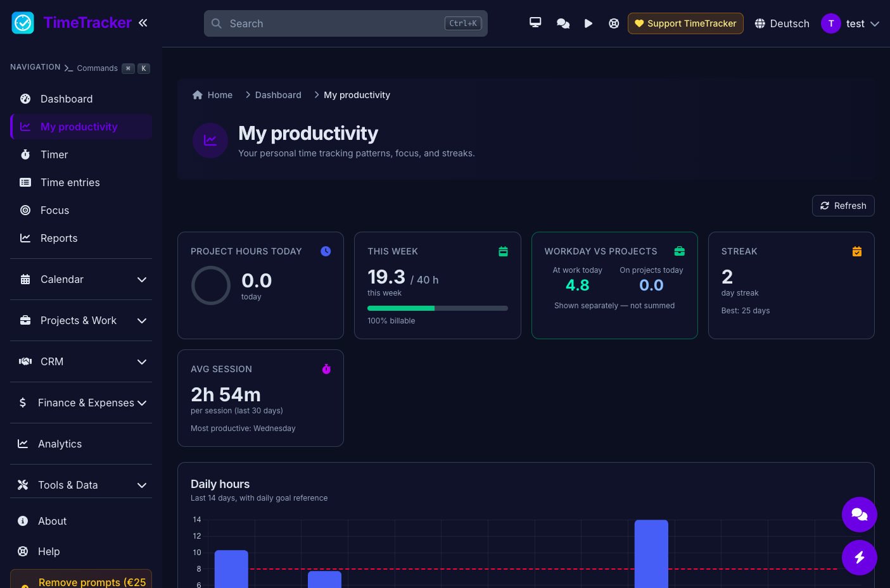Click the first bar in Daily hours chart
Image resolution: width=890 pixels, height=588 pixels.
pos(231,569)
